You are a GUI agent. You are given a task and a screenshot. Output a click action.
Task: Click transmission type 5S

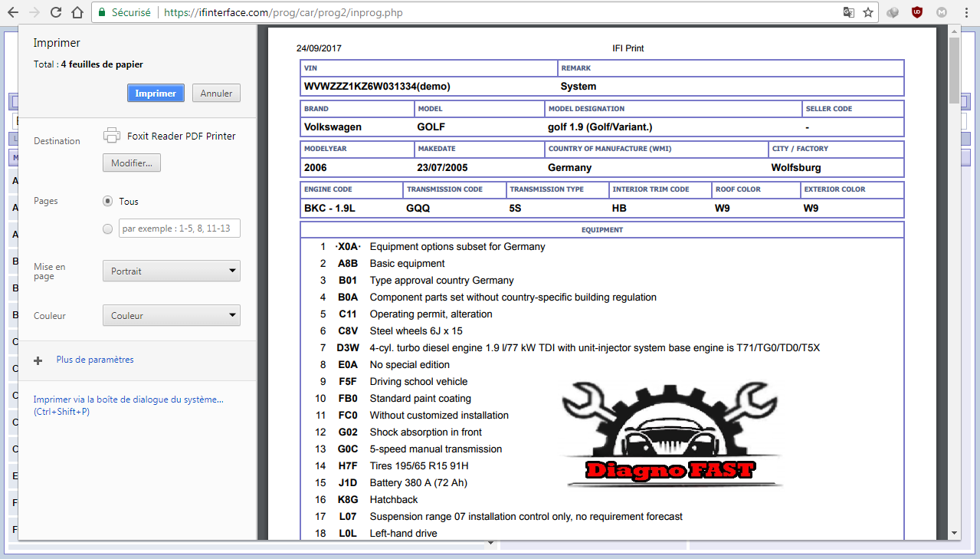pyautogui.click(x=516, y=208)
